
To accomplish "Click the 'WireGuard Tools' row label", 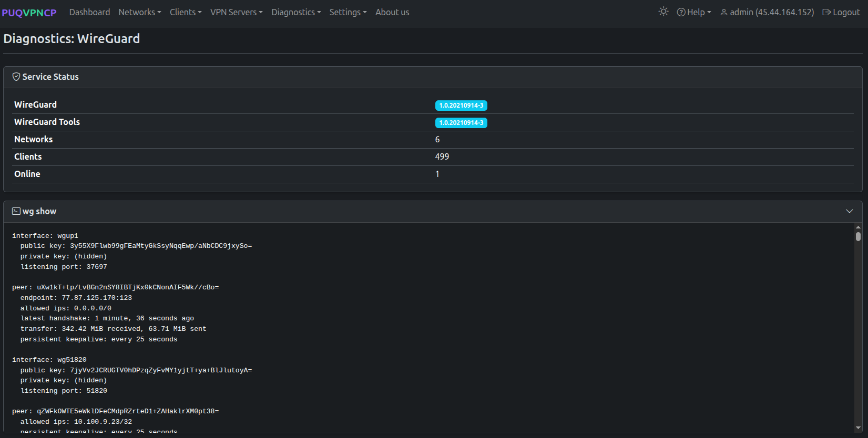I will click(x=47, y=122).
